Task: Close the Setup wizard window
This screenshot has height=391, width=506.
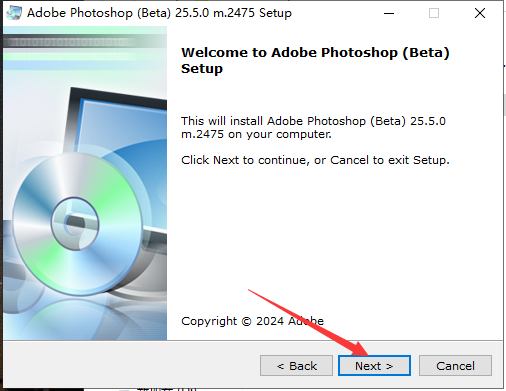Action: pyautogui.click(x=480, y=13)
